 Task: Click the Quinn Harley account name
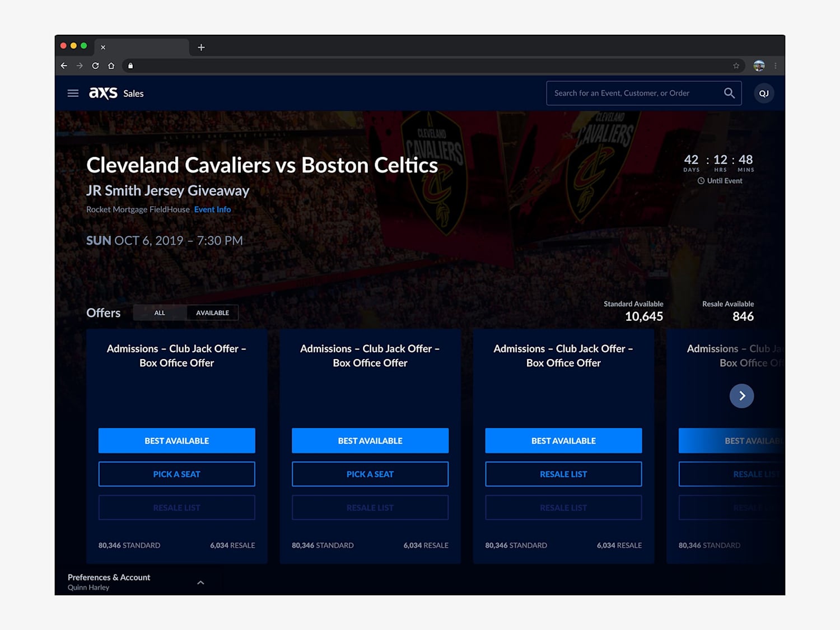click(88, 587)
